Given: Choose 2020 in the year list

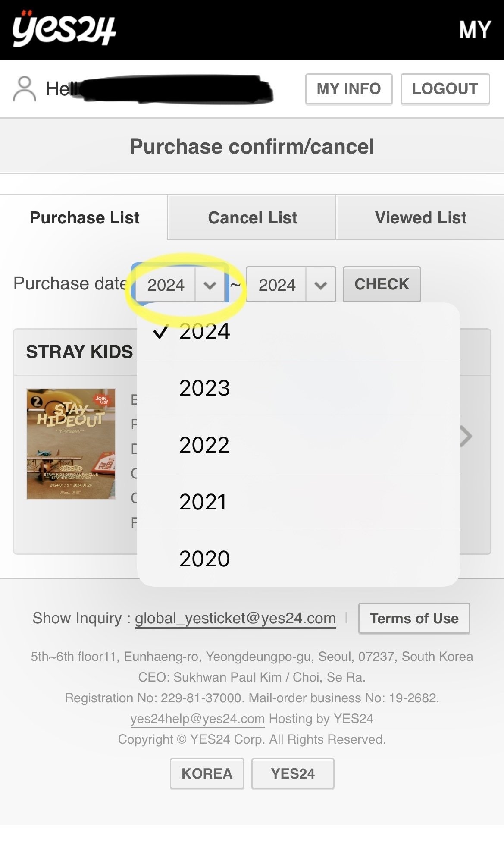Looking at the screenshot, I should (204, 559).
